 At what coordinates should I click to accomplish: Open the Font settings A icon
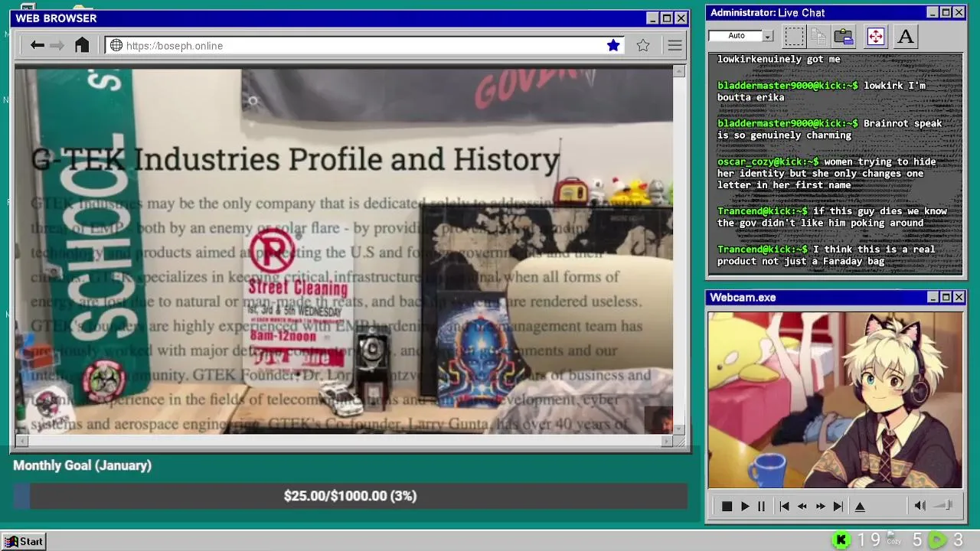905,36
